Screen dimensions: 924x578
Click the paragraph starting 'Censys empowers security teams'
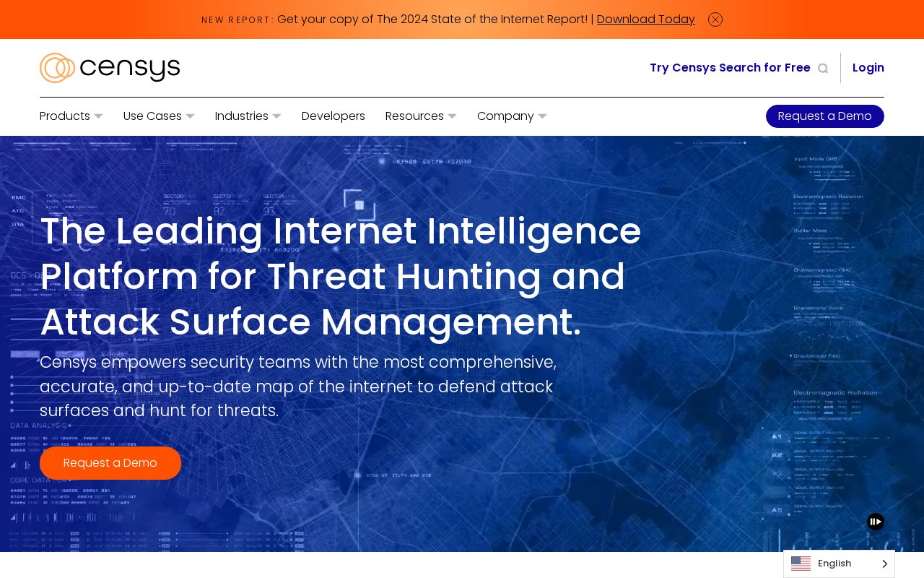[x=298, y=387]
